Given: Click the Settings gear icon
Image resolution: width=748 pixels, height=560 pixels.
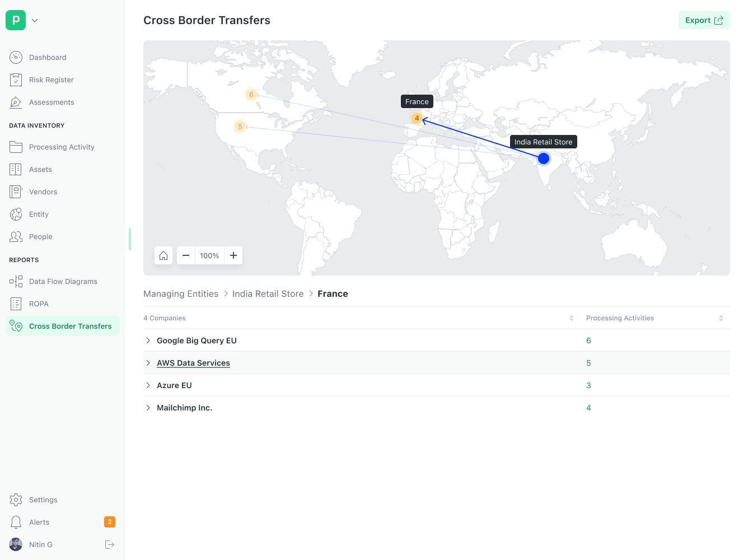Looking at the screenshot, I should pos(16,500).
